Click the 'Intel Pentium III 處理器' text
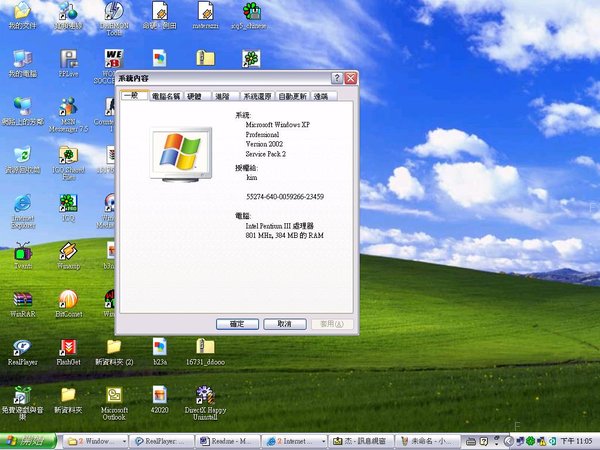This screenshot has height=450, width=600. tap(279, 226)
